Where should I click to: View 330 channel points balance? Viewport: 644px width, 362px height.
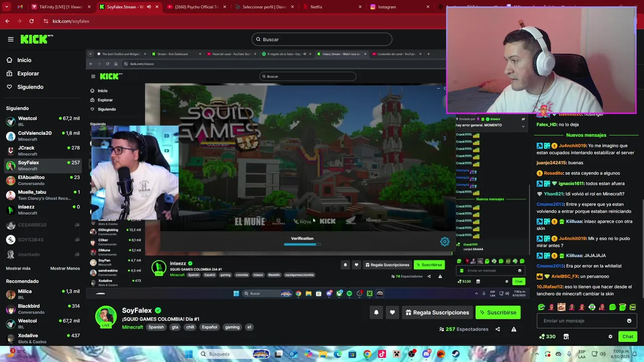click(547, 337)
